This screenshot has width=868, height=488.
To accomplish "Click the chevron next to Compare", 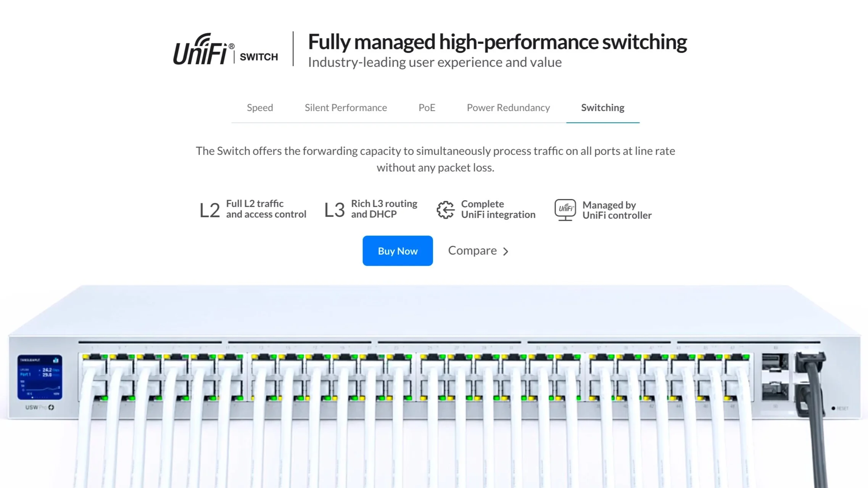I will click(x=506, y=252).
